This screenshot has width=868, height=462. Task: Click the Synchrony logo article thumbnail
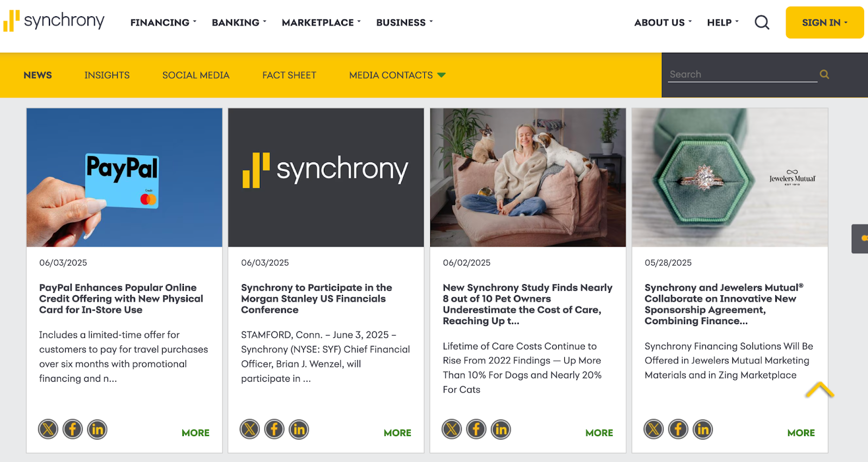pos(326,177)
